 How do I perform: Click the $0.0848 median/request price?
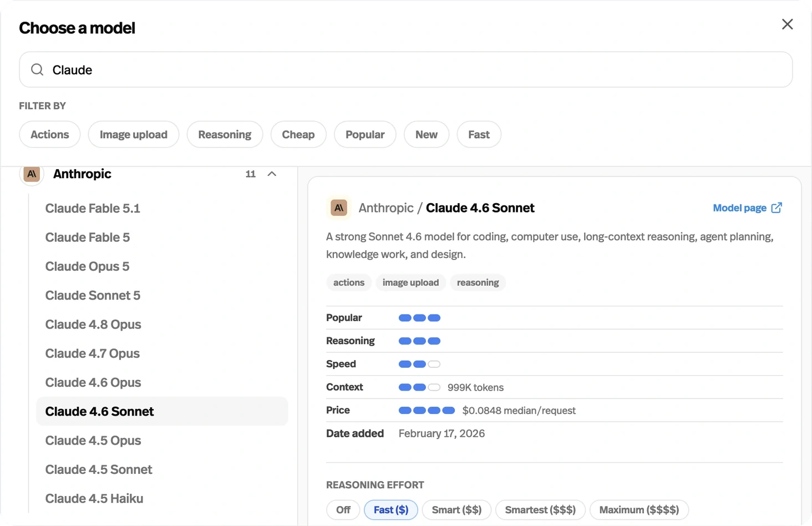click(x=519, y=411)
